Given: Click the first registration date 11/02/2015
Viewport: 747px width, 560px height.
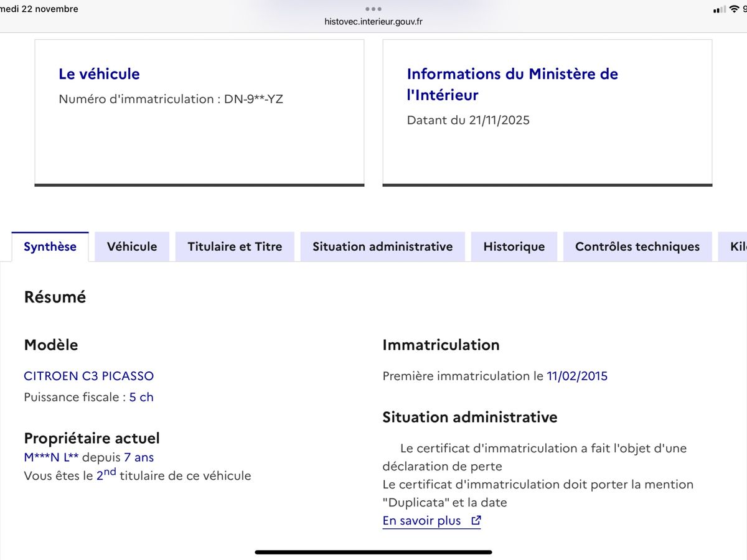Looking at the screenshot, I should tap(576, 376).
